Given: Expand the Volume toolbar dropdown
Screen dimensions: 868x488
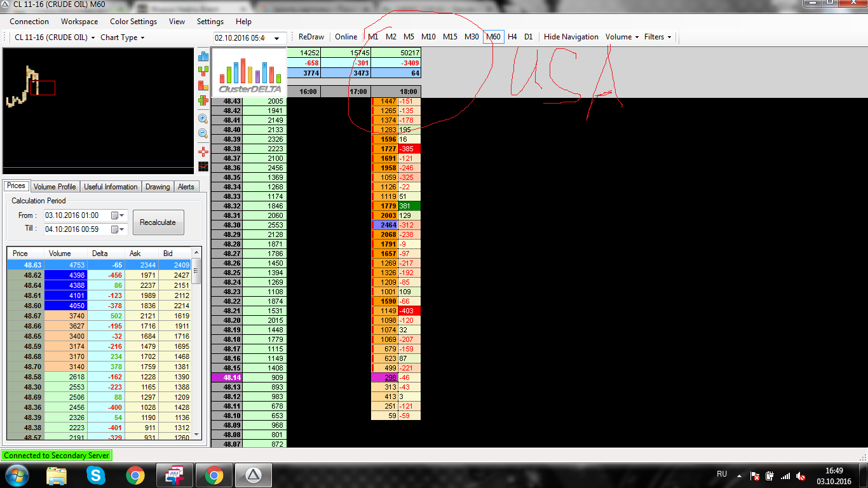Looking at the screenshot, I should 623,37.
